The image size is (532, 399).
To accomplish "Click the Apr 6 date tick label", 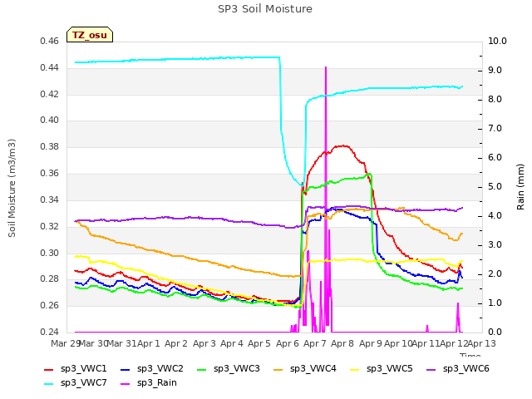I will 288,343.
